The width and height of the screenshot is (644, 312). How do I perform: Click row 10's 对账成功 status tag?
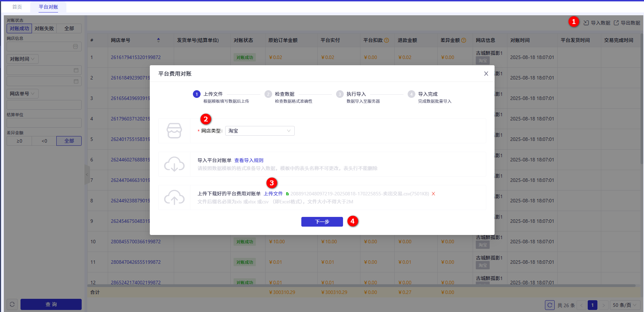click(x=245, y=242)
